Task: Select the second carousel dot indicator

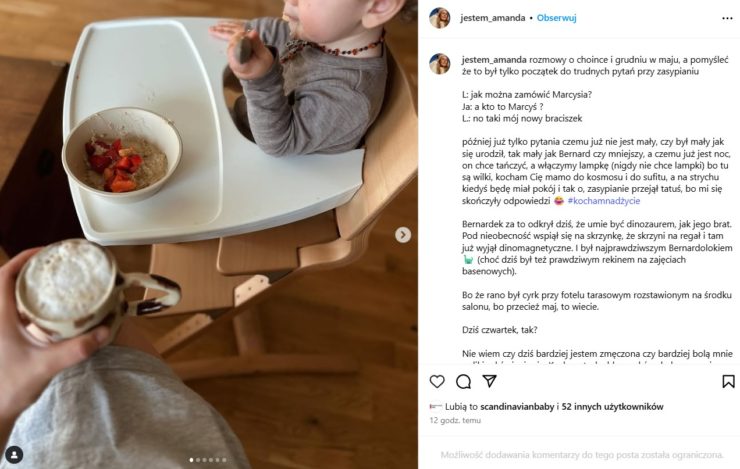Action: [x=198, y=460]
